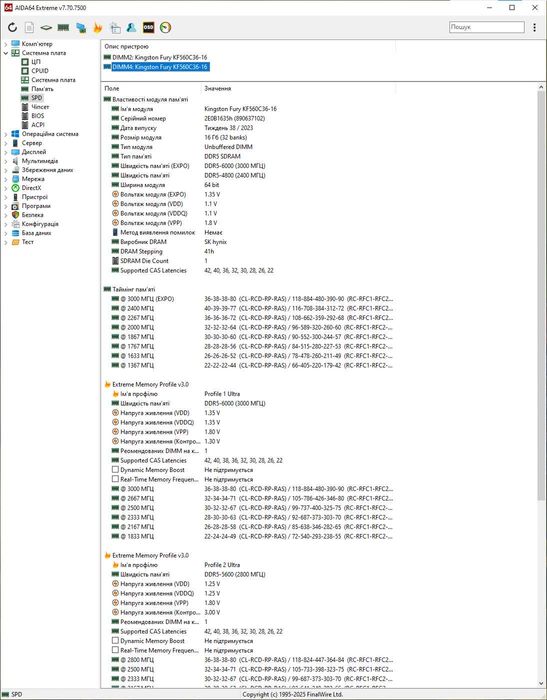
Task: Click the scrollbar up arrow
Action: tap(541, 88)
